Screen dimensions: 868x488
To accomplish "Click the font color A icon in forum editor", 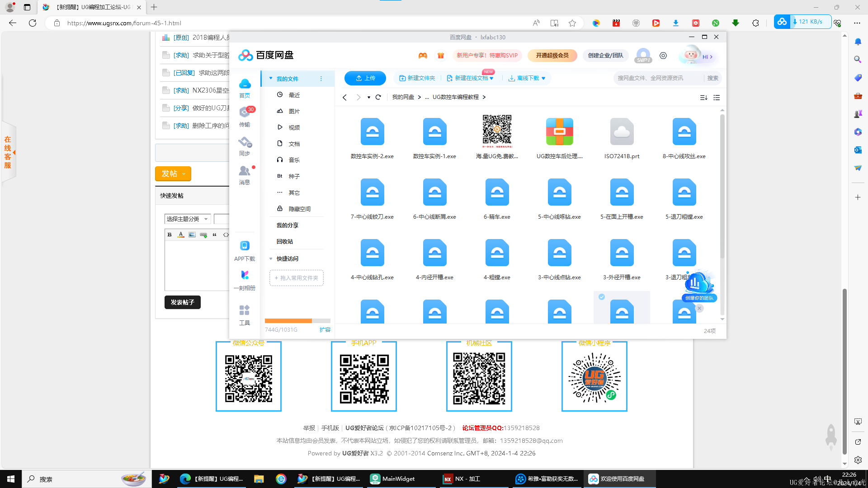I will click(181, 235).
